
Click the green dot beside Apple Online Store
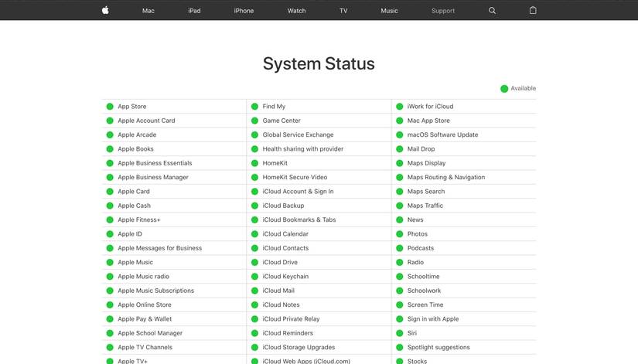point(110,304)
